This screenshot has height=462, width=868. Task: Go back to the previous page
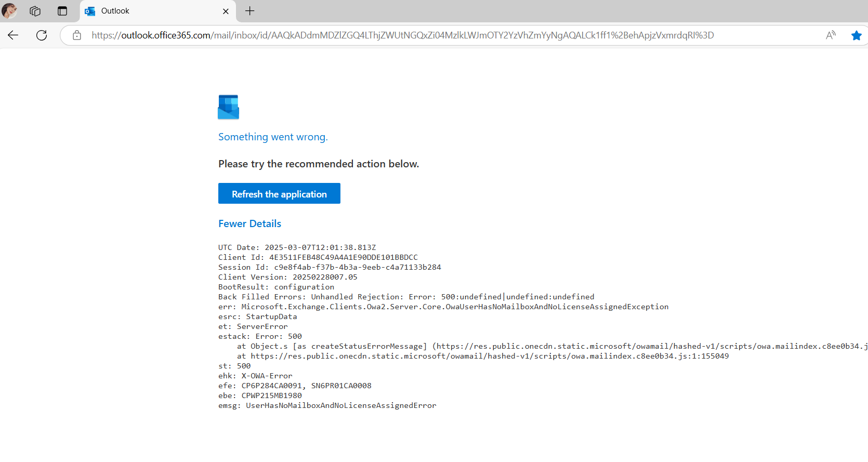13,35
